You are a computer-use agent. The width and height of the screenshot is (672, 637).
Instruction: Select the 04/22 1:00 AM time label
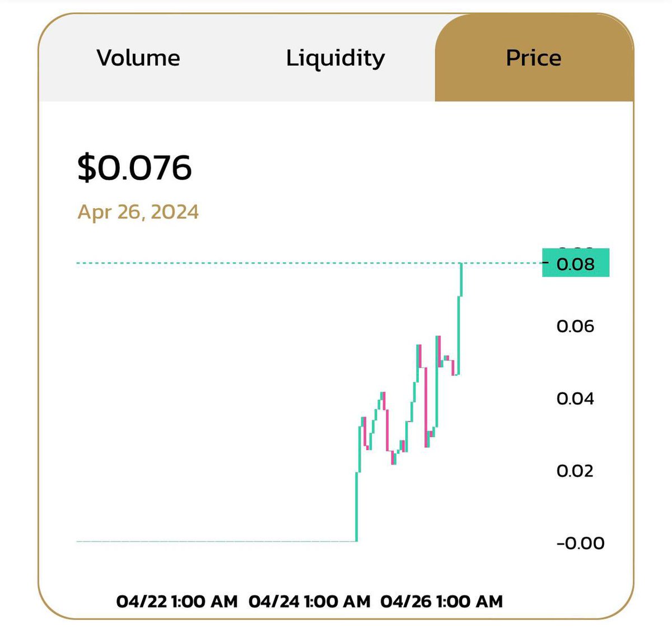click(x=177, y=602)
